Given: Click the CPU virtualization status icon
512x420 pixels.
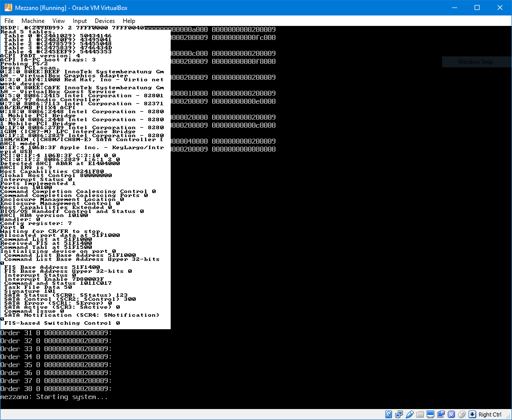Looking at the screenshot, I should point(451,415).
